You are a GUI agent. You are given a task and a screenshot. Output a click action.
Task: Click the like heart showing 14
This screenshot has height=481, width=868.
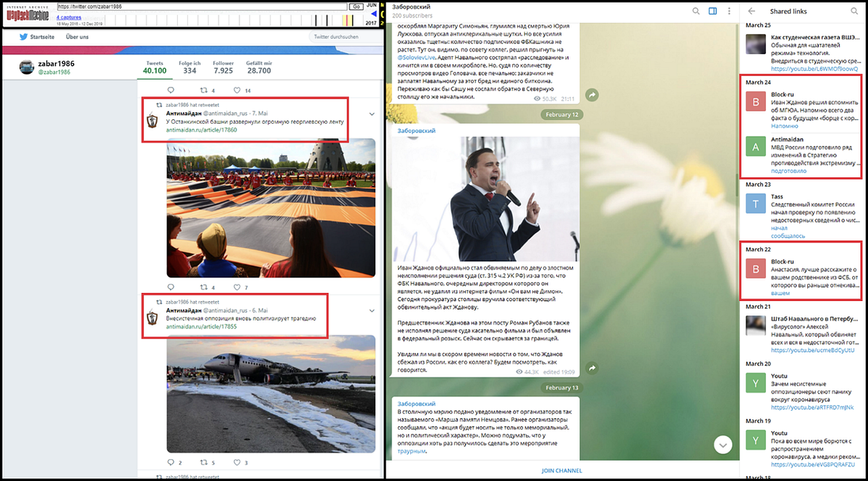click(x=237, y=90)
